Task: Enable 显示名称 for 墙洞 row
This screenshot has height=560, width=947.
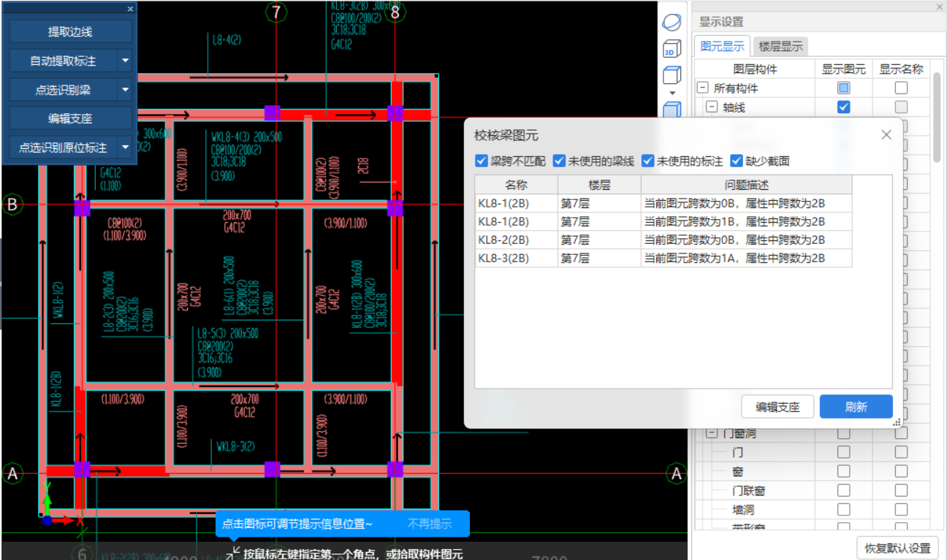Action: tap(901, 510)
